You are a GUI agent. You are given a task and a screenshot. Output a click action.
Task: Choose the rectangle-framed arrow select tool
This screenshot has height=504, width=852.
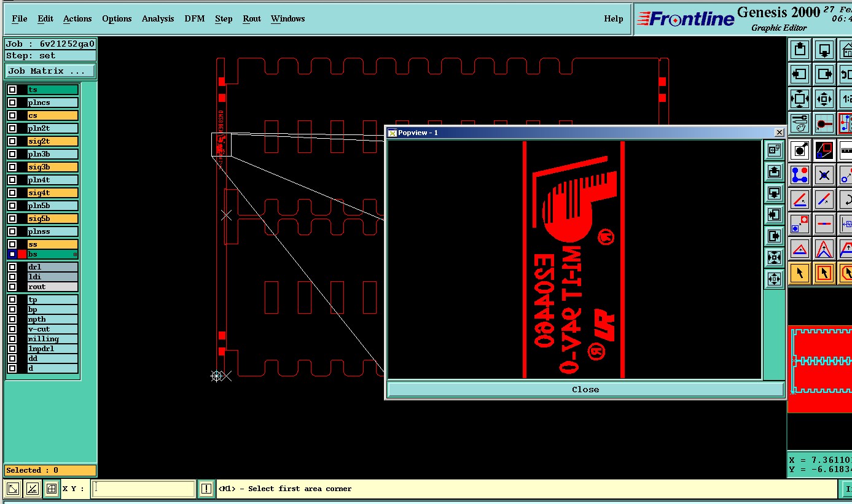tap(824, 273)
